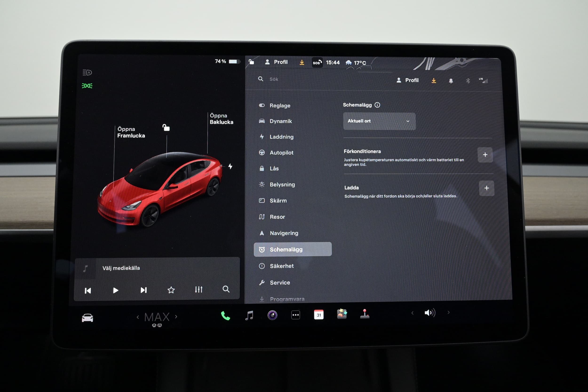Open Profil dropdown in settings header
This screenshot has height=392, width=588.
408,80
